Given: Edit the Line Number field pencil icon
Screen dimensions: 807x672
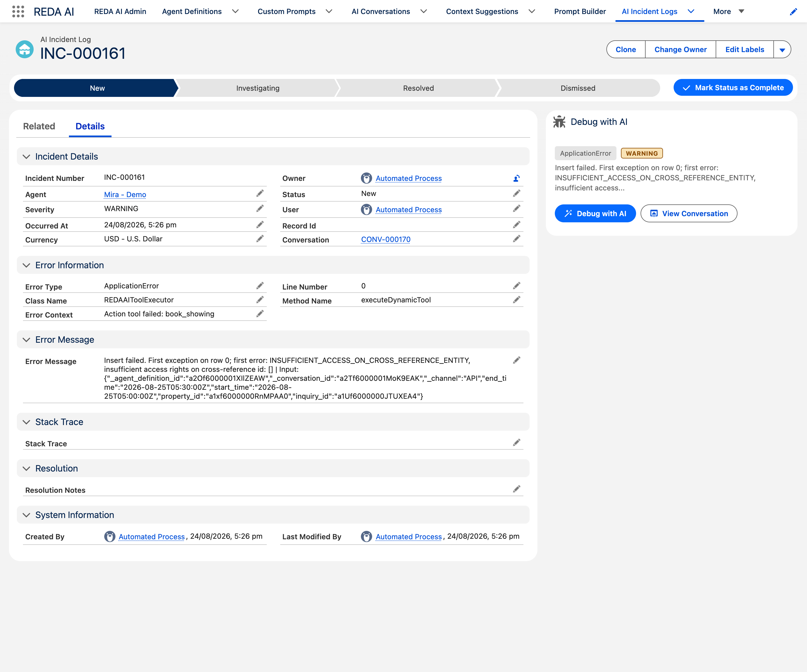Looking at the screenshot, I should (x=516, y=286).
